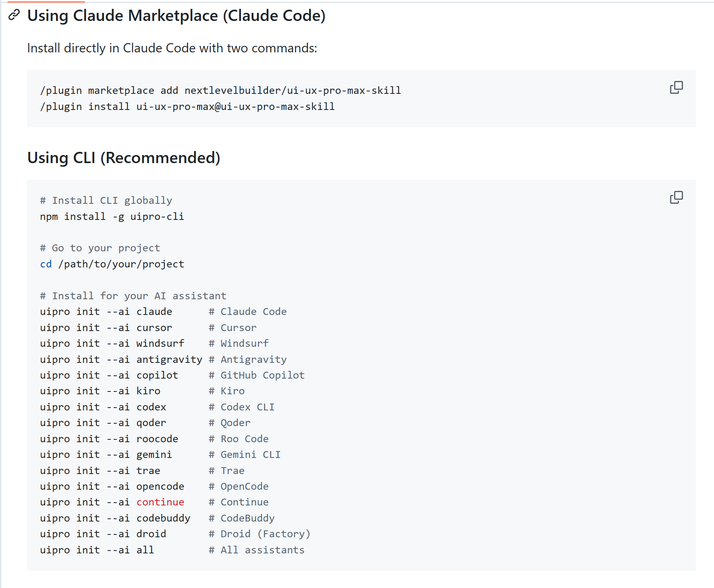Click the 'uipro init --ai trae' command
Image resolution: width=714 pixels, height=588 pixels.
tap(100, 471)
